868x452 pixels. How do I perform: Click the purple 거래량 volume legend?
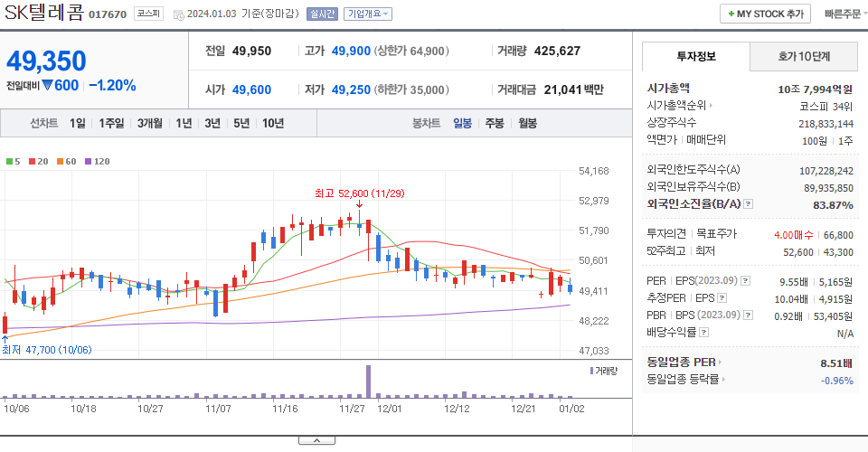tap(603, 371)
